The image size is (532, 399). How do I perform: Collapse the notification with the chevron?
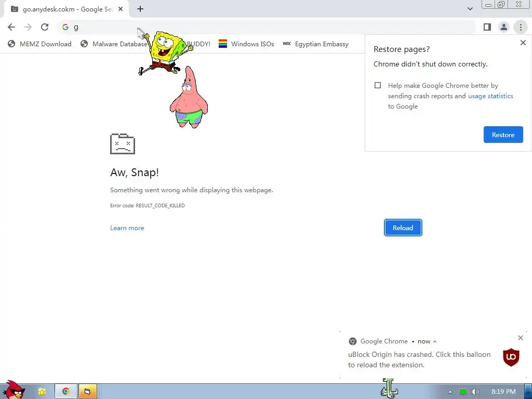[435, 342]
